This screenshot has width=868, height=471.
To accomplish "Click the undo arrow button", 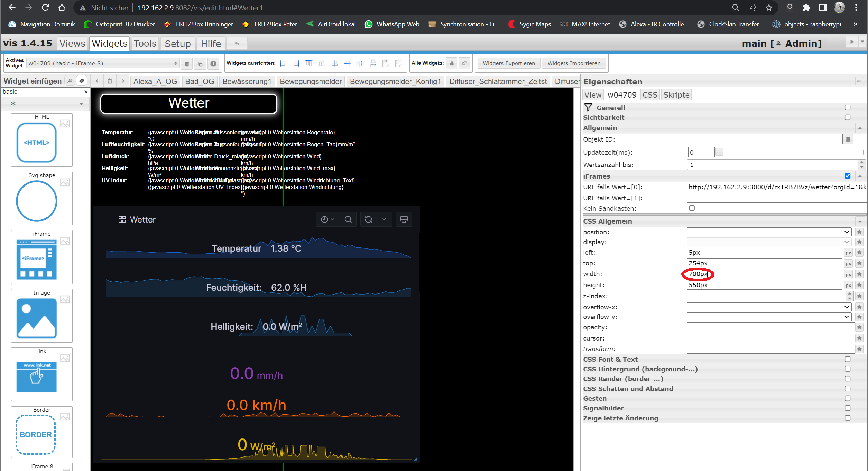I will pyautogui.click(x=237, y=44).
